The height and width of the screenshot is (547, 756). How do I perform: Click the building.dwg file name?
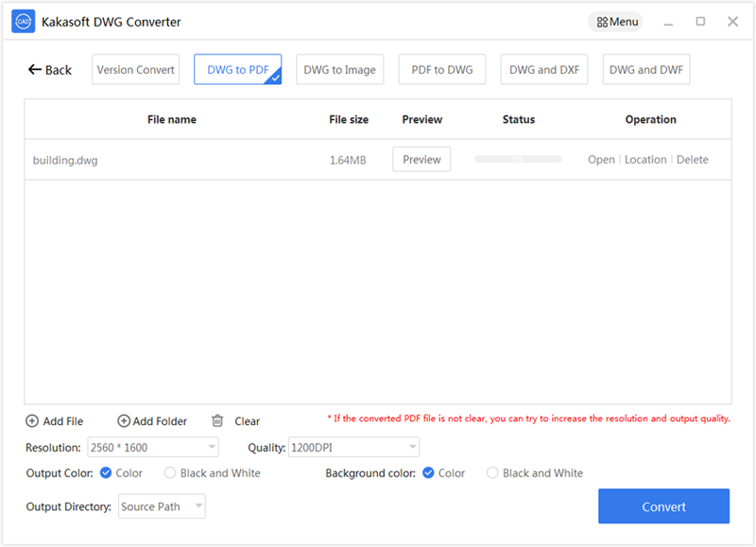coord(65,160)
